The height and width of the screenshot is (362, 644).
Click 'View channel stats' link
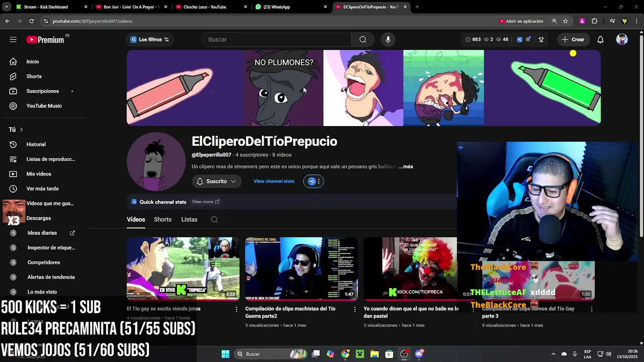coord(274,182)
